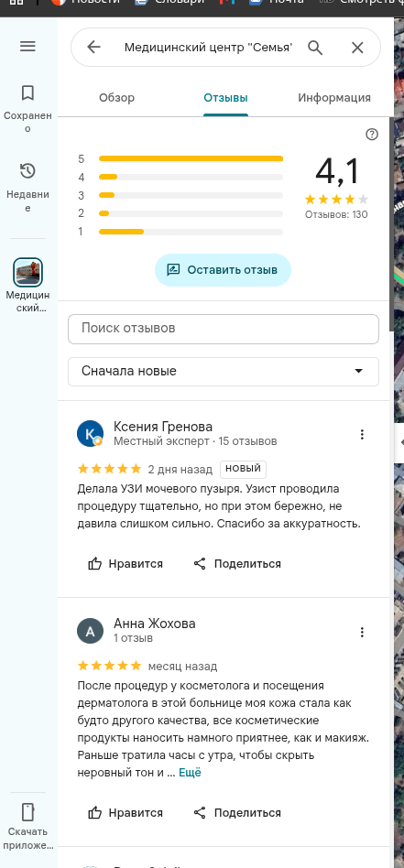Viewport: 404px width, 868px height.
Task: Clear search with the X icon
Action: click(357, 48)
